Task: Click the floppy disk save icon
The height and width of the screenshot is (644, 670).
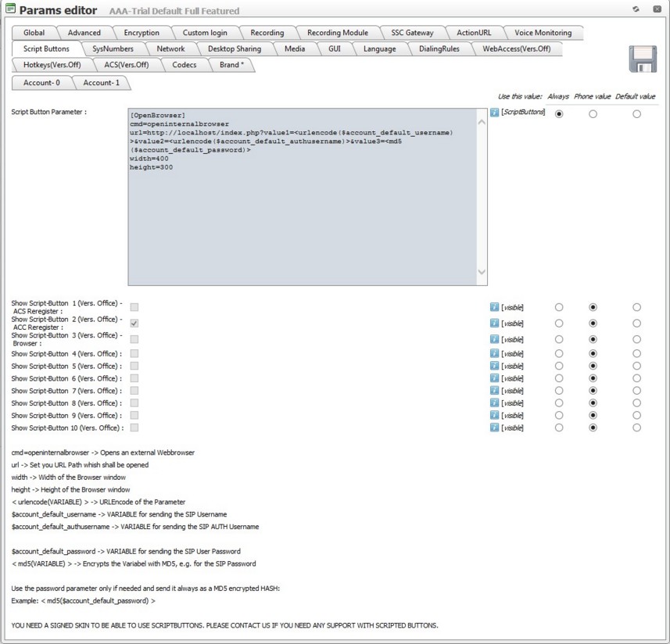Action: [x=643, y=59]
